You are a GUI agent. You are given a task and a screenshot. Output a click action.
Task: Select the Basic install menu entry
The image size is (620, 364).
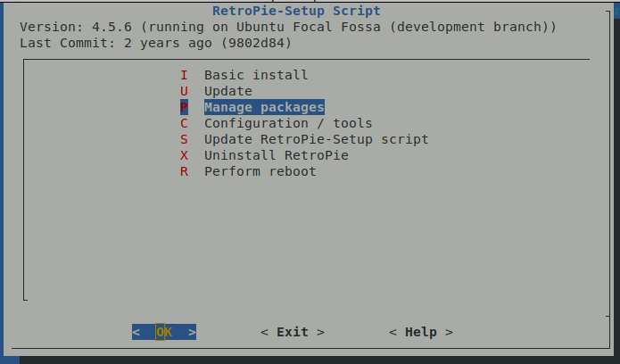click(x=255, y=75)
